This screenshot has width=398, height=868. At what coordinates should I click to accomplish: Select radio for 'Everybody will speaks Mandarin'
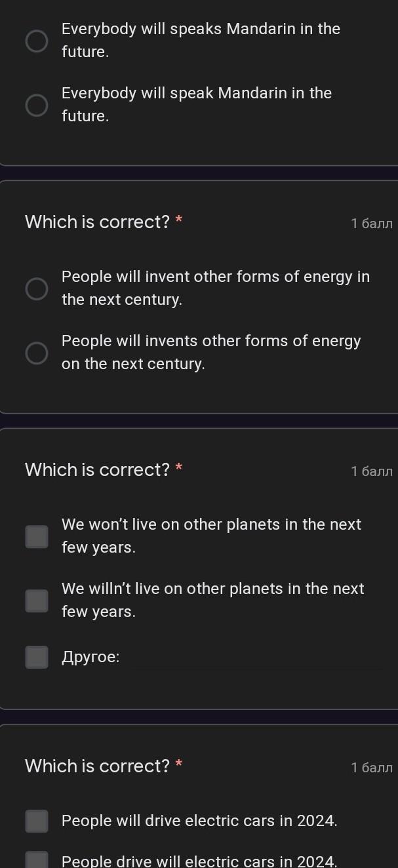[x=36, y=41]
